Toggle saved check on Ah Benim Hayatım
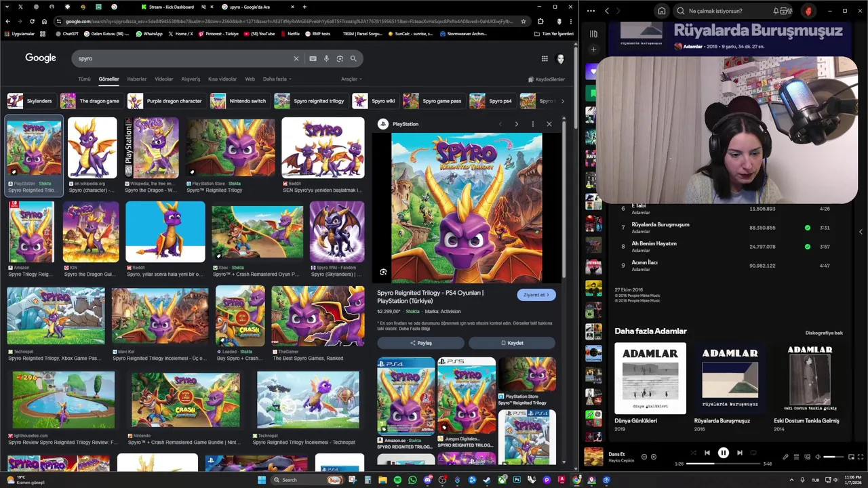The image size is (868, 488). (x=807, y=247)
